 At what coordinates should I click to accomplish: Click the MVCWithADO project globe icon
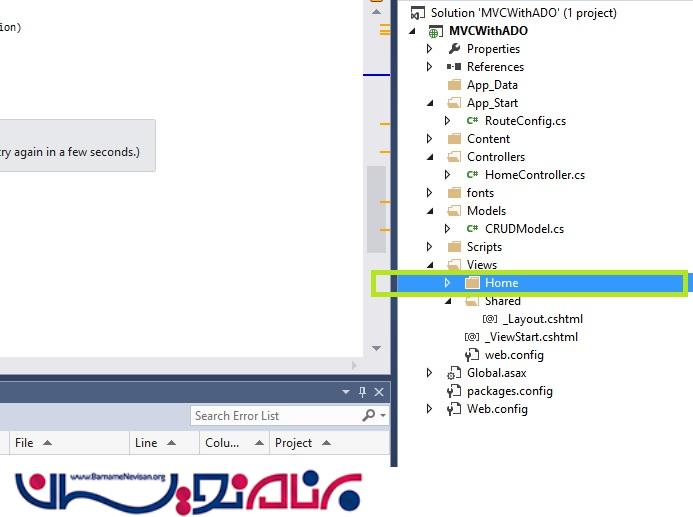[x=435, y=31]
